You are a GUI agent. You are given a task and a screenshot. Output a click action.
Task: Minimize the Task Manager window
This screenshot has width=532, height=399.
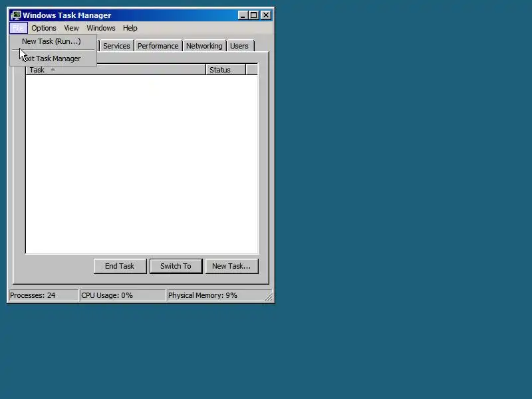243,15
